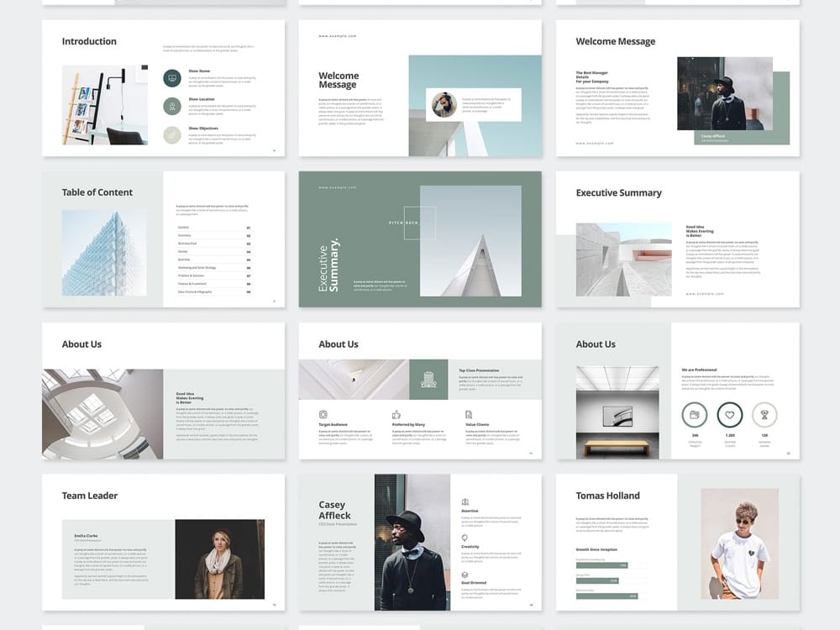Click the Table of Content row numbered 06
Viewport: 840px width, 630px height.
tap(213, 267)
